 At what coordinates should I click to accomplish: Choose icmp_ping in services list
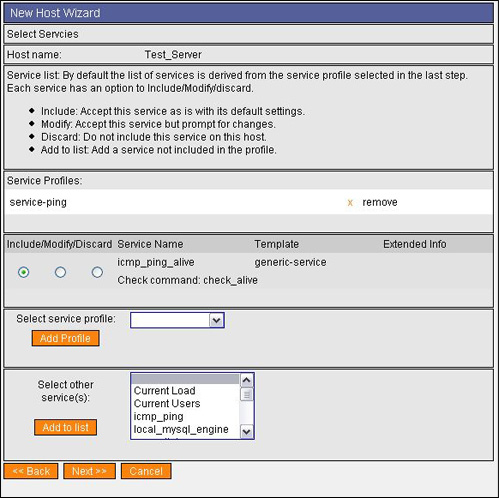158,417
